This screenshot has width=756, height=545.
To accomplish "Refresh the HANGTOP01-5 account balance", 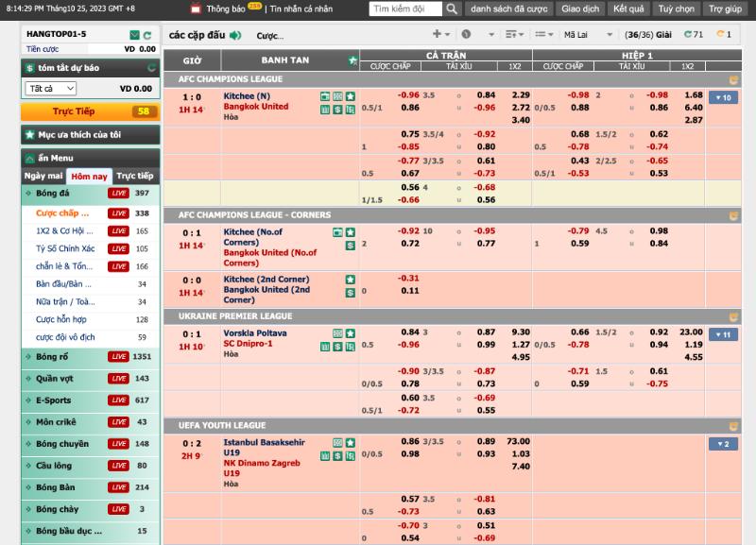I will click(x=147, y=35).
